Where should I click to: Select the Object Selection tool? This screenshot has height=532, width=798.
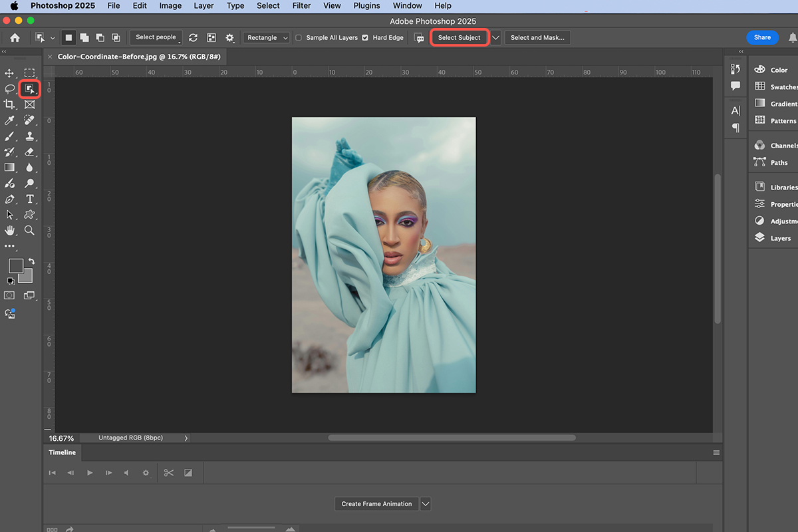click(x=29, y=88)
